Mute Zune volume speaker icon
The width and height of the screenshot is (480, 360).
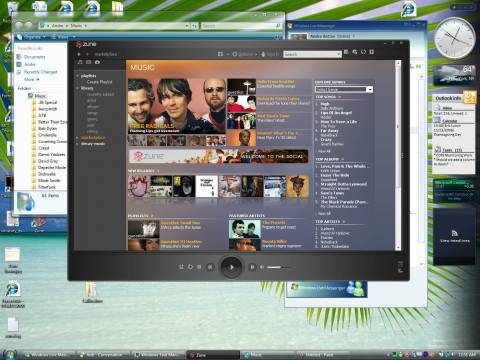point(262,267)
